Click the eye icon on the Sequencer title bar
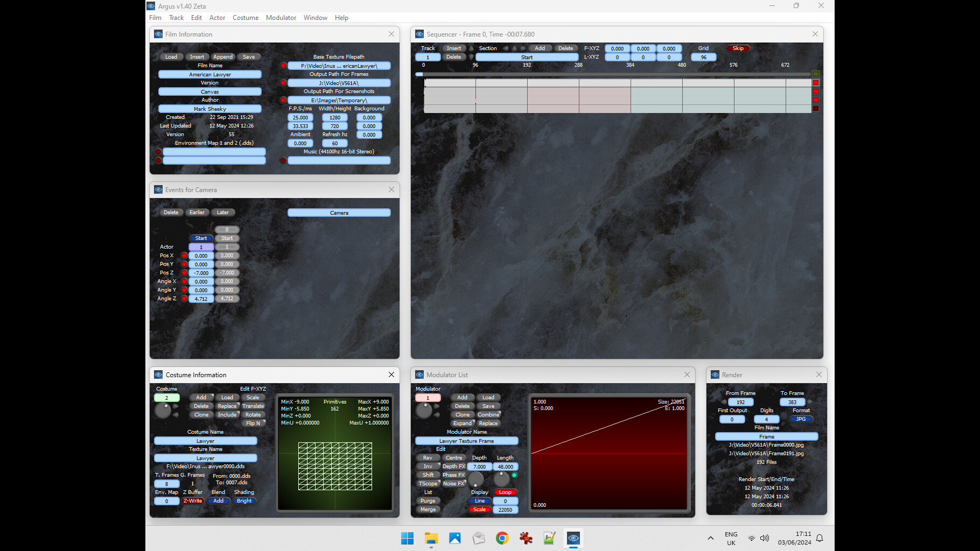Viewport: 980px width, 551px height. pyautogui.click(x=419, y=34)
